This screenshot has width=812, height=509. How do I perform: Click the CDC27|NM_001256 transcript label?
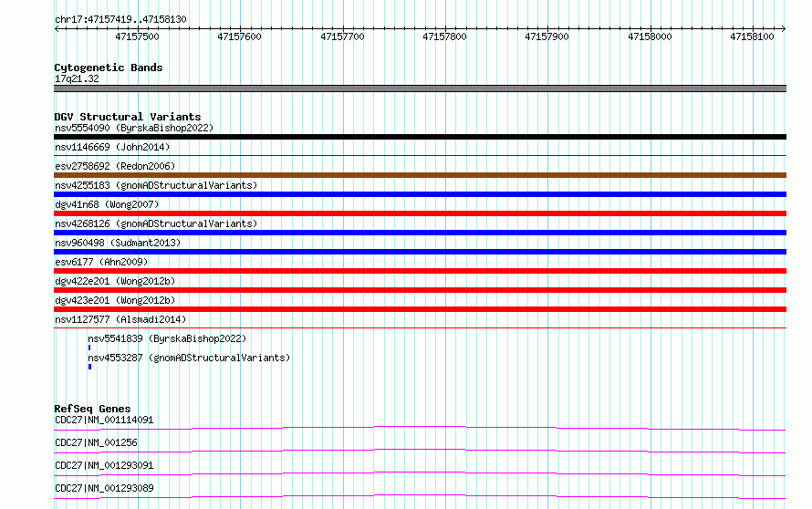[96, 442]
